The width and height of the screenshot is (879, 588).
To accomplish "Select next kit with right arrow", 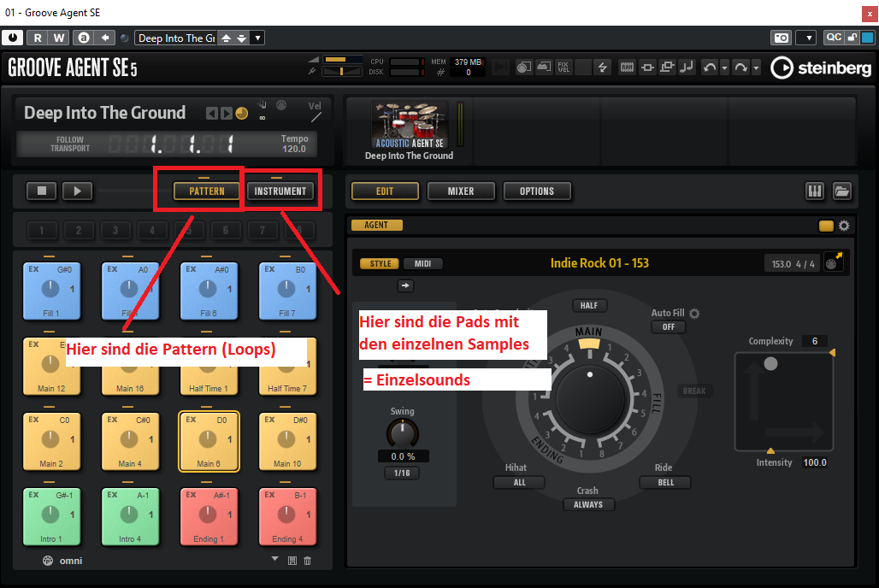I will click(226, 113).
